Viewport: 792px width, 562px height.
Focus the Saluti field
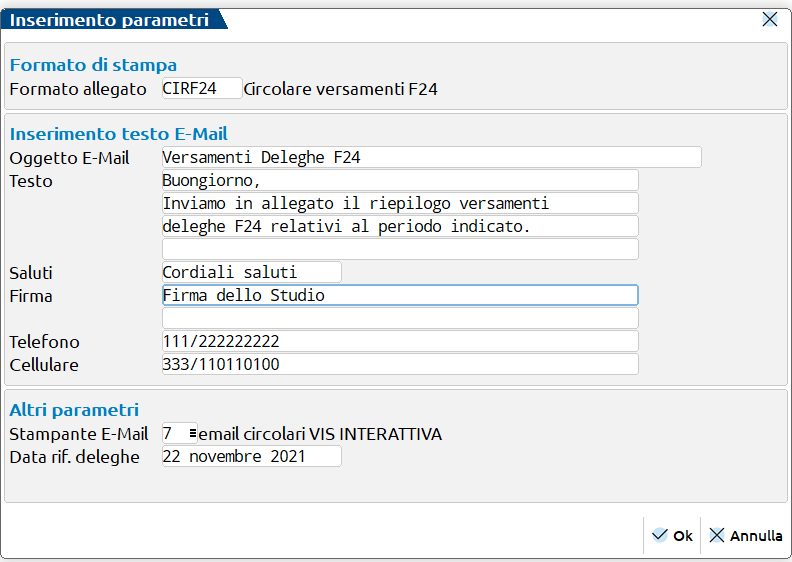(251, 272)
